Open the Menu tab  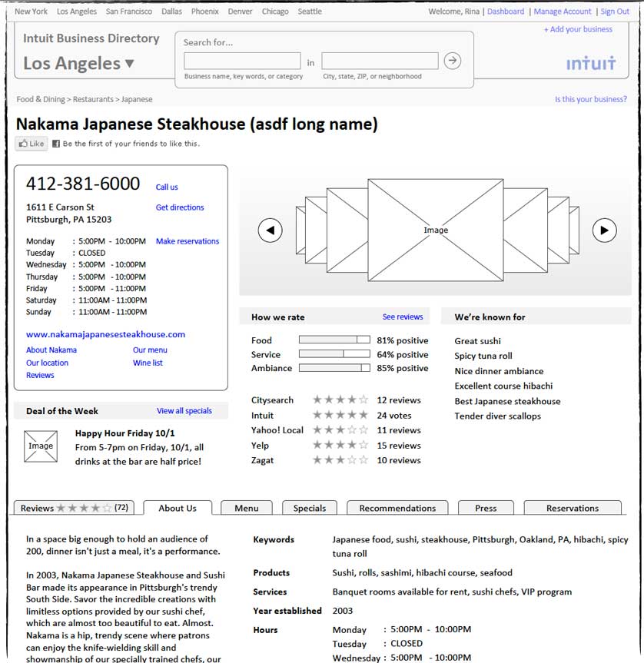[x=247, y=508]
